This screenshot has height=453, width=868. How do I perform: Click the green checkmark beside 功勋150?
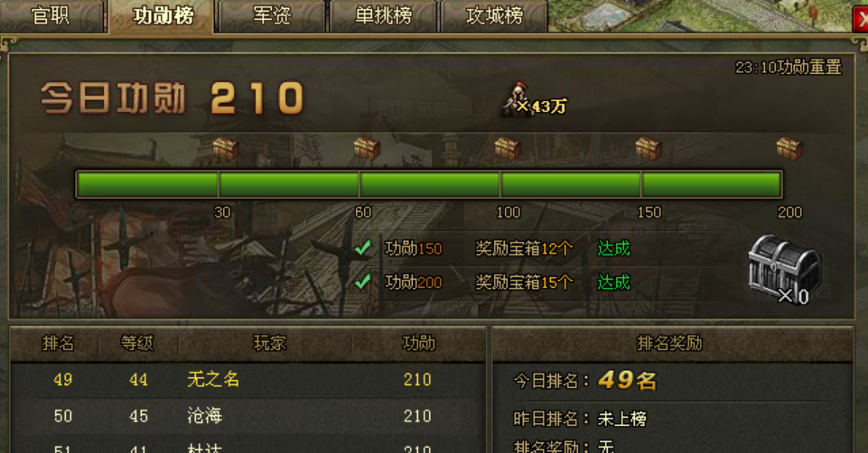click(362, 248)
